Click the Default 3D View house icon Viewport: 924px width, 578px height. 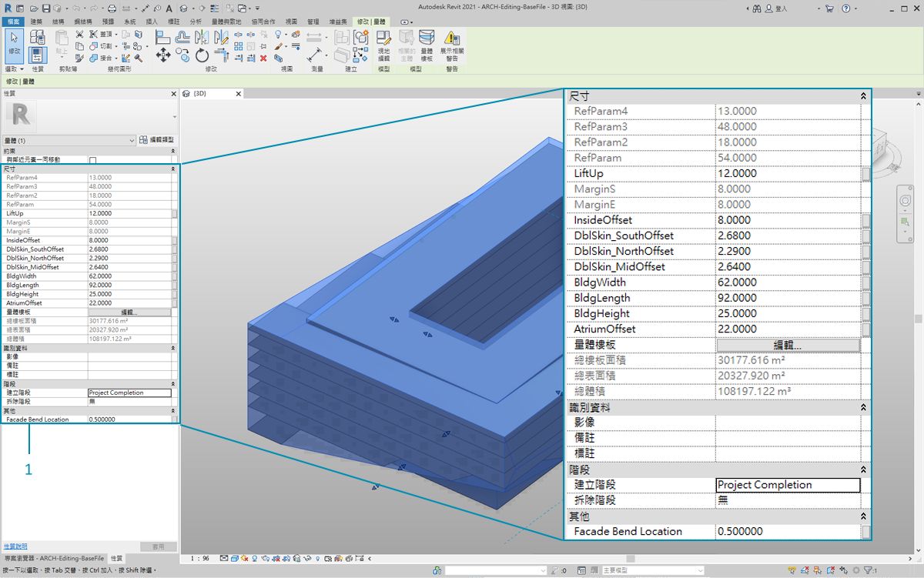point(184,8)
